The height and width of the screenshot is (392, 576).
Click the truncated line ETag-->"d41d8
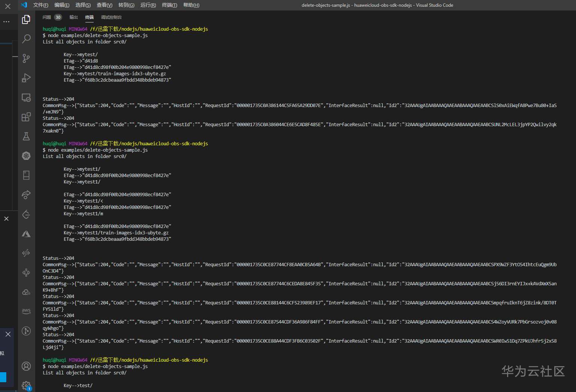(81, 61)
